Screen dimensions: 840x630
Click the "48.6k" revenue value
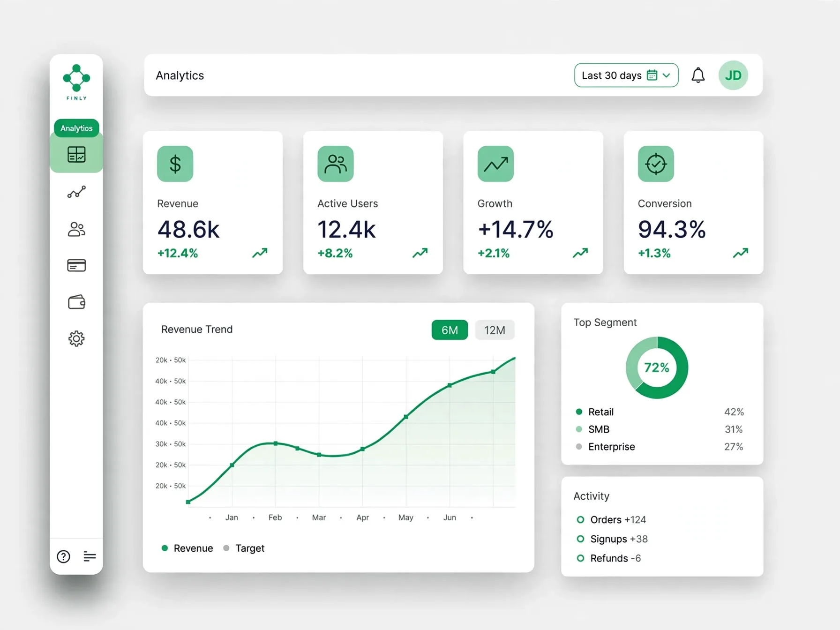(188, 229)
